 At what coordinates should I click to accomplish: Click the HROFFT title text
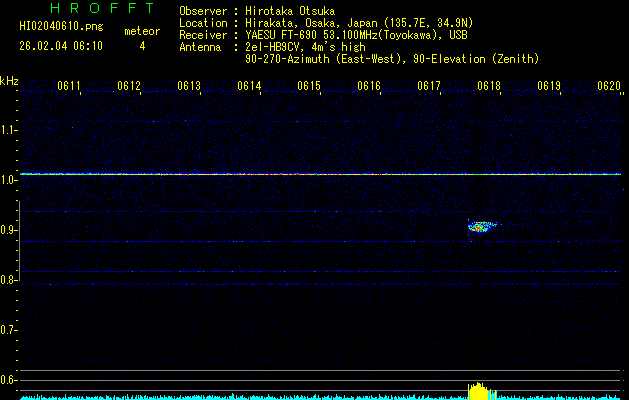coord(88,9)
